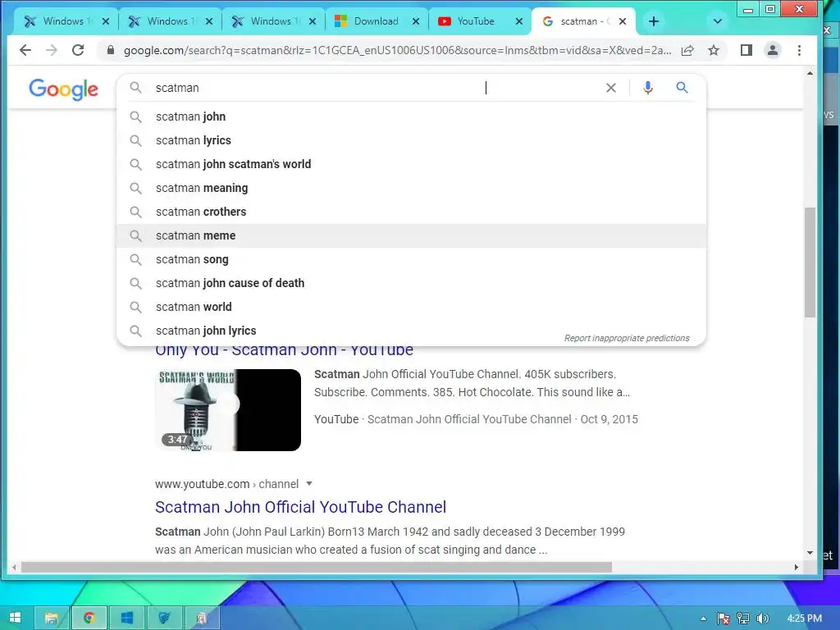
Task: Start voice search with the microphone
Action: click(x=648, y=88)
